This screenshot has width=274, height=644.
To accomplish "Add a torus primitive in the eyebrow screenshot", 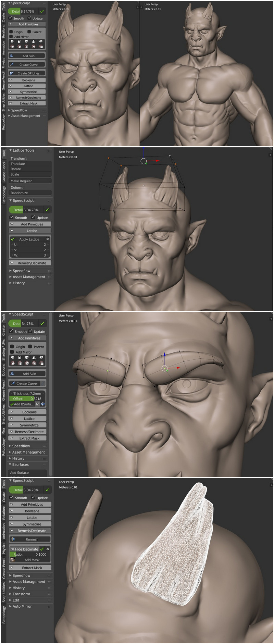I will (x=41, y=357).
